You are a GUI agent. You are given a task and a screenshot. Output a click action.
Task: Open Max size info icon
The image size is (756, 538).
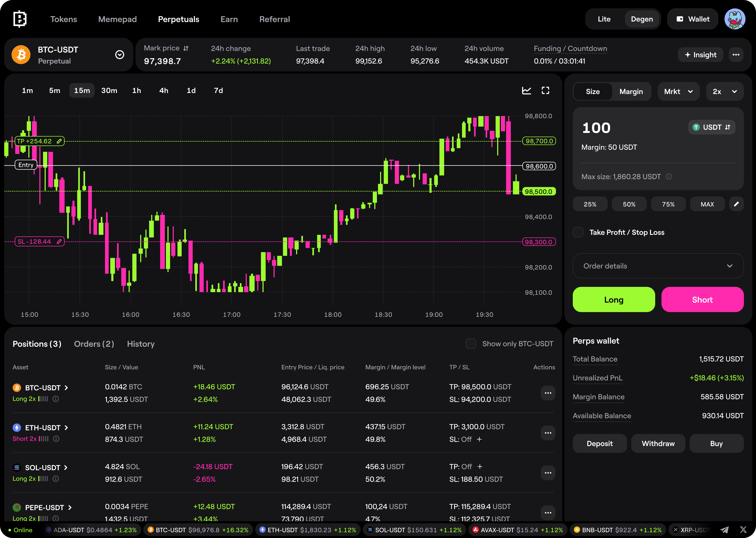pos(669,177)
